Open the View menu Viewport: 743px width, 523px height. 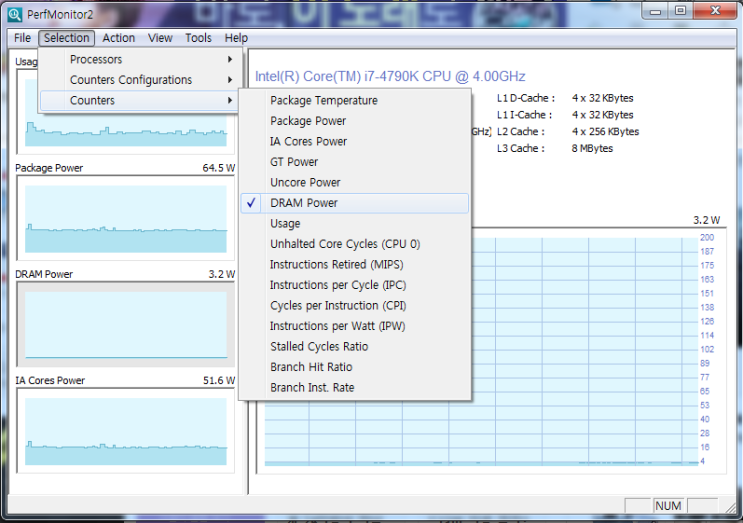coord(160,38)
